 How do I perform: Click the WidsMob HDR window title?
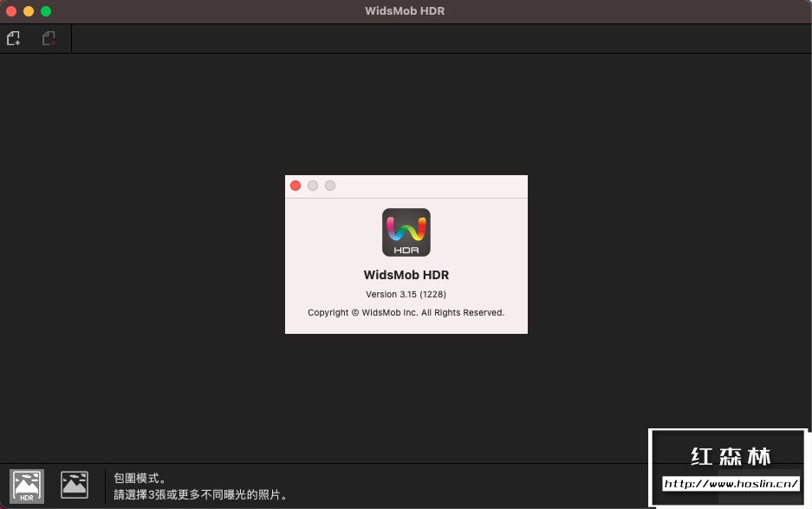pyautogui.click(x=405, y=11)
